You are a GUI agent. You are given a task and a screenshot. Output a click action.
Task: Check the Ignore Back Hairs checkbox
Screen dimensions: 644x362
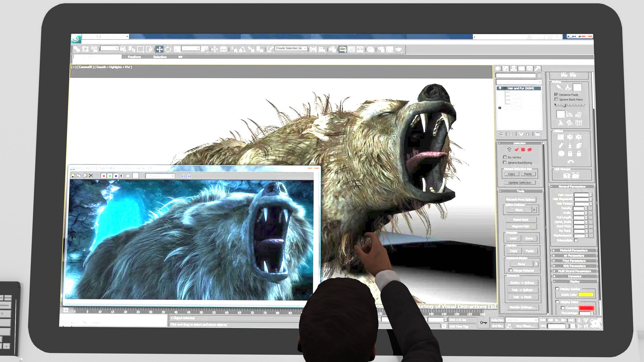point(556,100)
